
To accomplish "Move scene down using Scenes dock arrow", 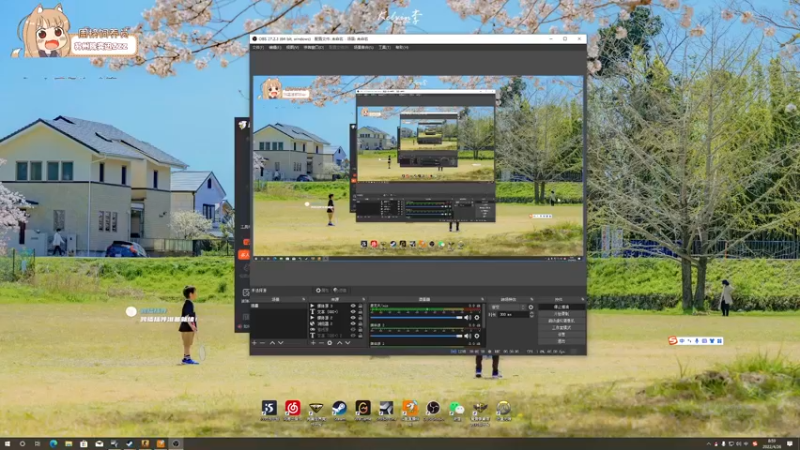I will pyautogui.click(x=281, y=343).
